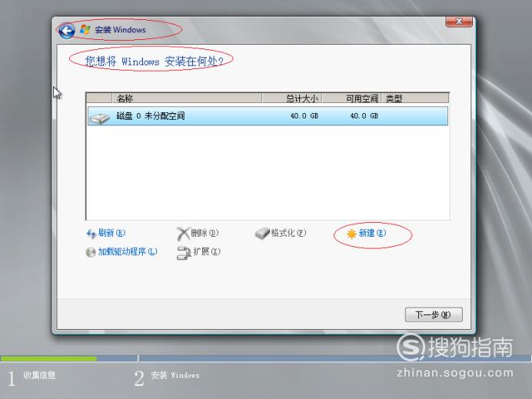532x399 pixels.
Task: Click the 新建(E) new partition link
Action: coord(372,233)
